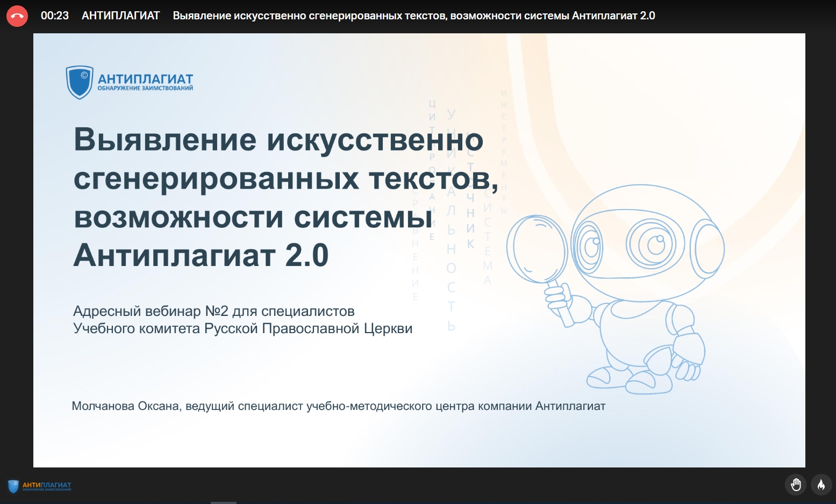Click the Антиплагиат shield logo on the slide
Viewport: 836px width, 504px height.
click(x=80, y=82)
